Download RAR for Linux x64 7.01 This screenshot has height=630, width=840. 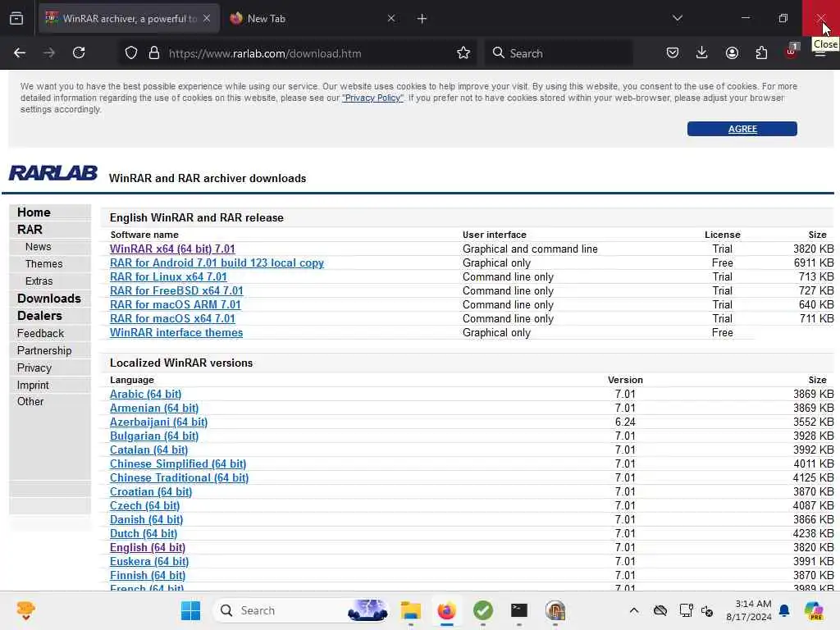(x=168, y=276)
